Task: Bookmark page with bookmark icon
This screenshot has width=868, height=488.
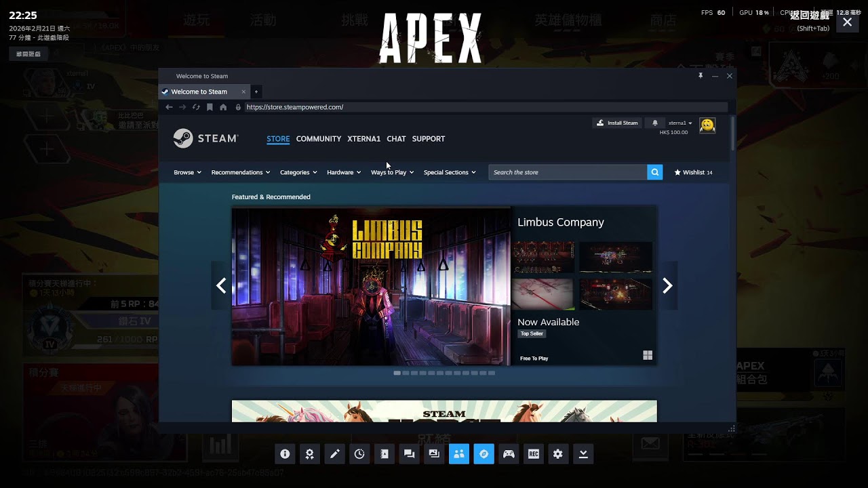Action: coord(210,107)
